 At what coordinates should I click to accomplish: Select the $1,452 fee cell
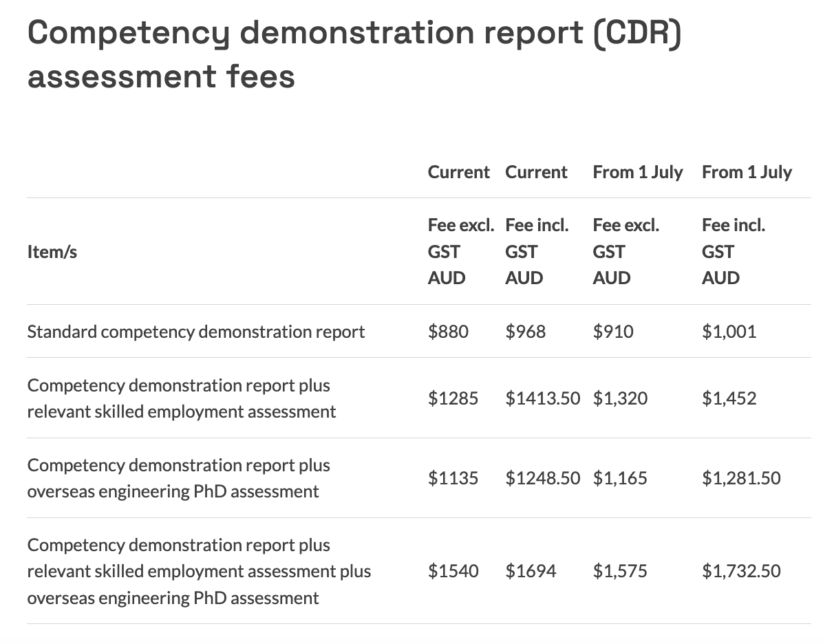click(729, 398)
